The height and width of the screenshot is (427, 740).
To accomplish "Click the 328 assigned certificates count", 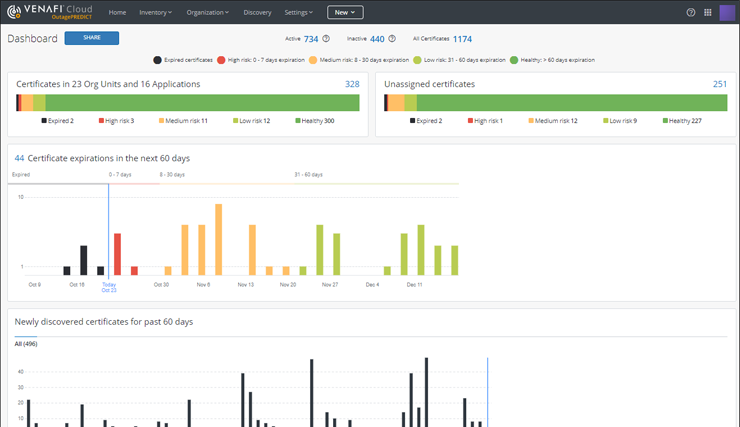I will [x=352, y=85].
